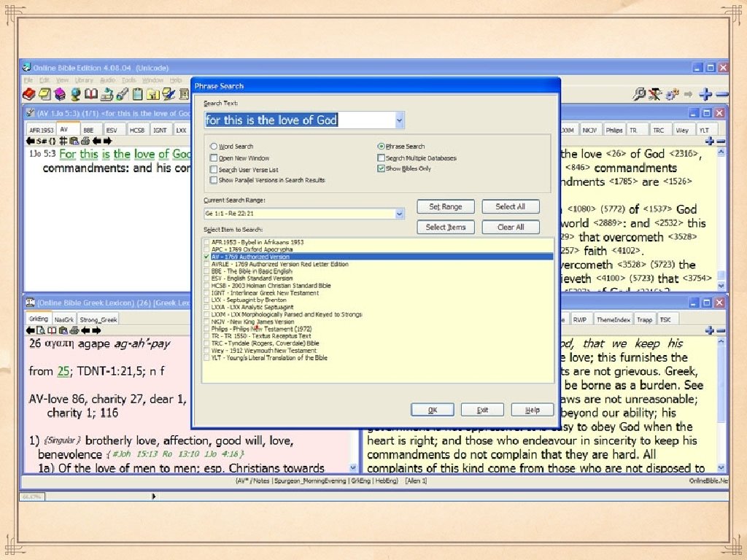Screen dimensions: 747x560
Task: Click the notepad with pen toolbar icon
Action: point(169,94)
